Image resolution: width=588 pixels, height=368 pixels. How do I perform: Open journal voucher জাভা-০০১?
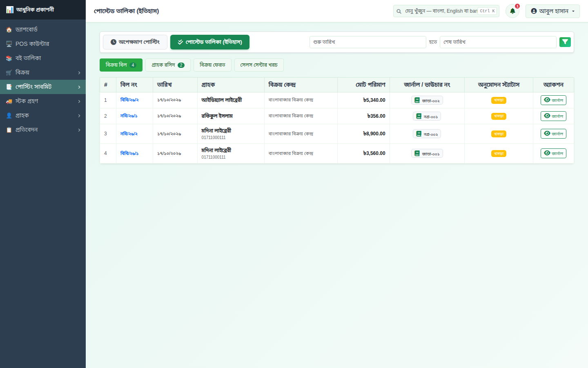pos(427,153)
